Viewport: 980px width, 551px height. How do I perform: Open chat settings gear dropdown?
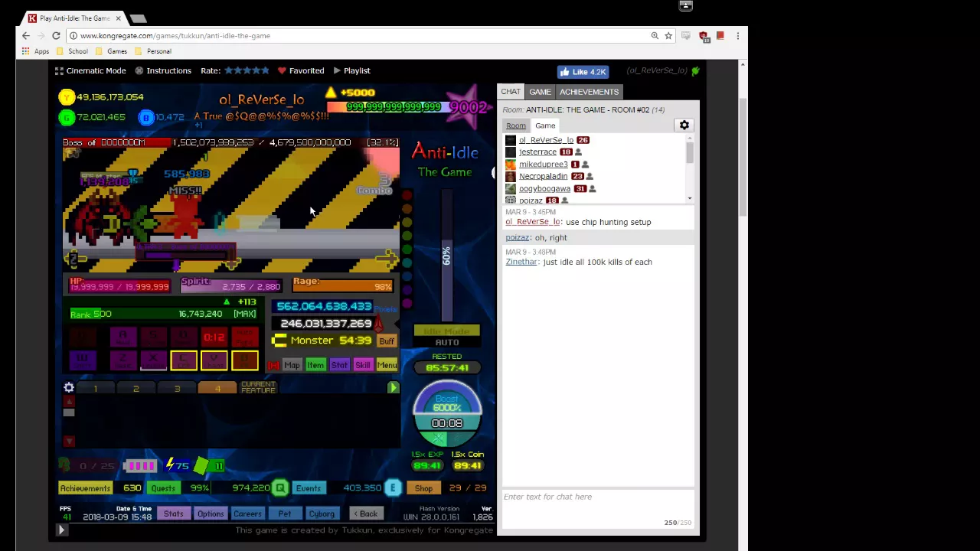684,126
